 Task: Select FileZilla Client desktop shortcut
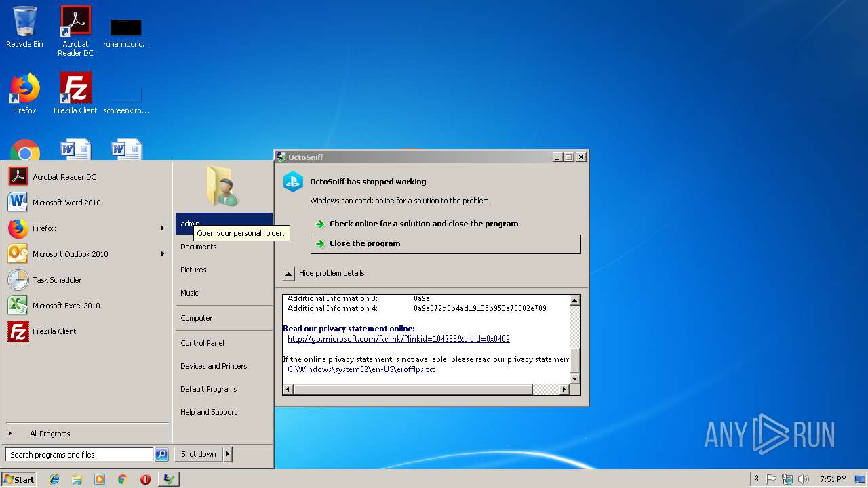(75, 94)
